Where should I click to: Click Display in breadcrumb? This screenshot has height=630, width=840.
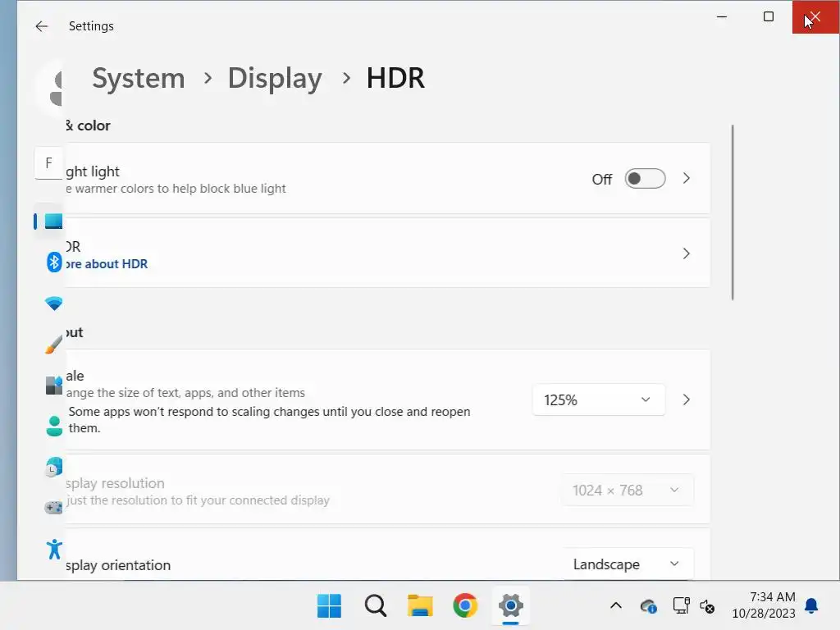[x=275, y=78]
